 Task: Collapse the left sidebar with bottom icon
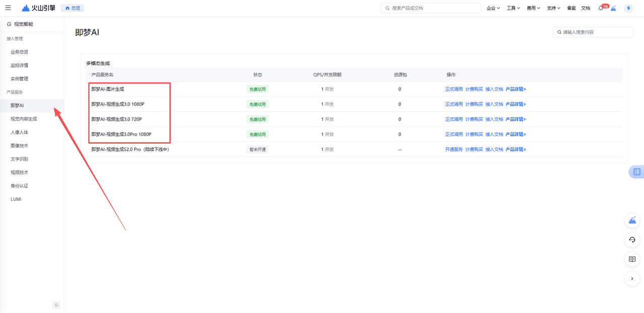point(56,305)
